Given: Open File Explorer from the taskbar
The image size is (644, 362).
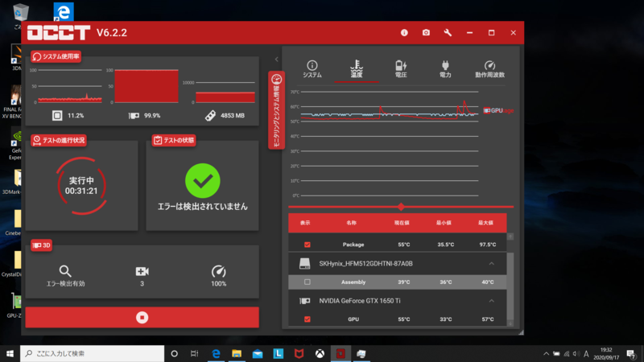Looking at the screenshot, I should click(x=237, y=353).
